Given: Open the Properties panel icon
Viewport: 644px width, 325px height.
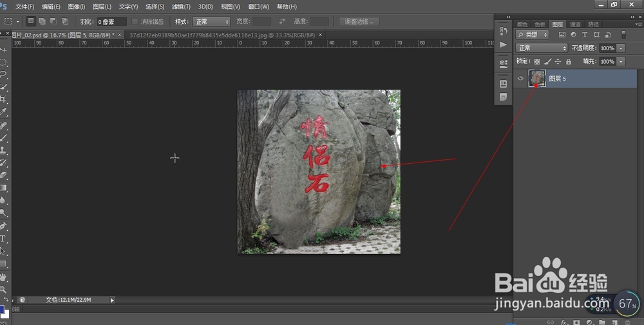Looking at the screenshot, I should pos(504,84).
